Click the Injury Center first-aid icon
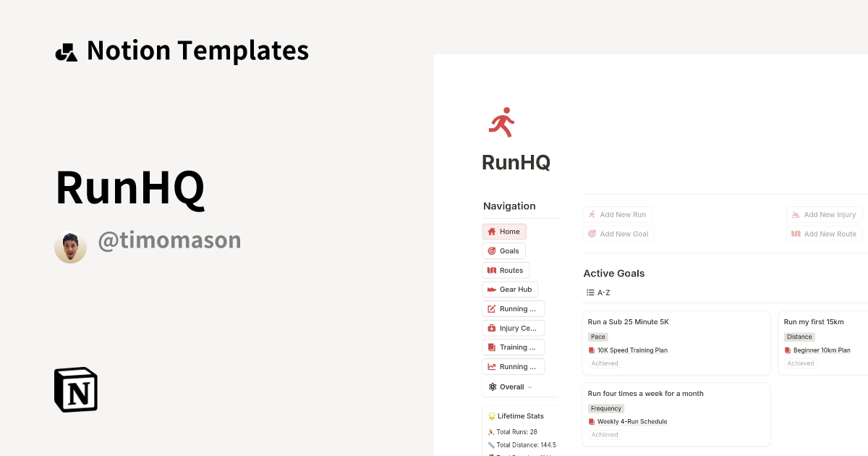Screen dimensions: 868x456 pyautogui.click(x=493, y=328)
